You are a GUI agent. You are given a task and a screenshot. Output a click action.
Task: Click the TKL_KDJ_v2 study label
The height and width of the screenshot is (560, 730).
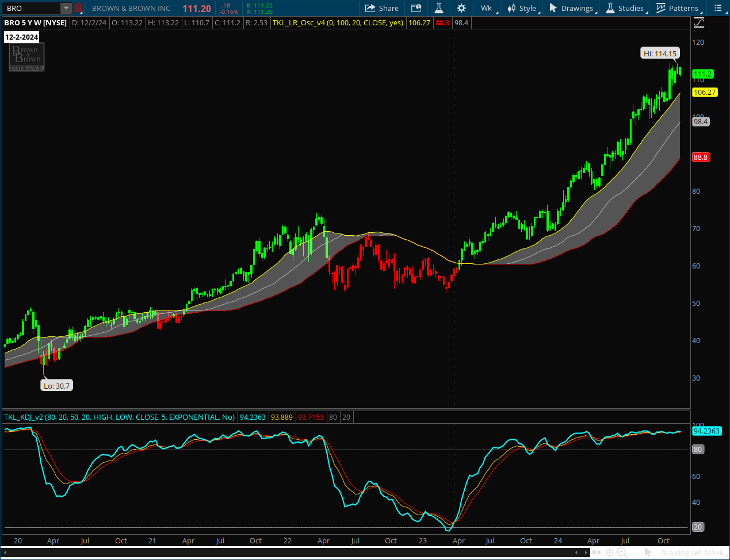click(x=120, y=417)
